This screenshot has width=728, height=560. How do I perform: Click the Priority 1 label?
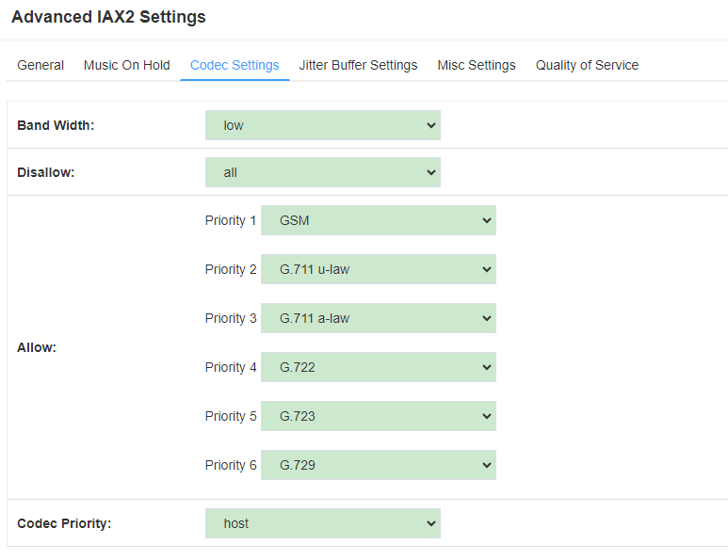(231, 220)
